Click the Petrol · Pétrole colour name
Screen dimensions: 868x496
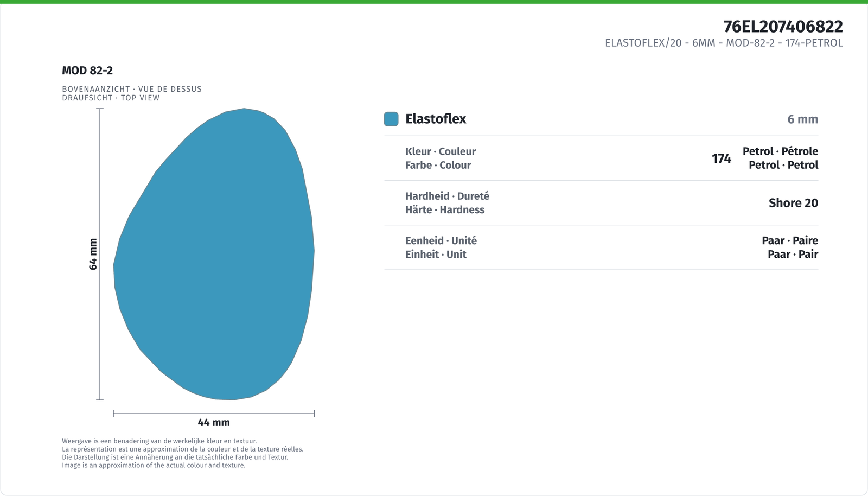[x=780, y=151]
